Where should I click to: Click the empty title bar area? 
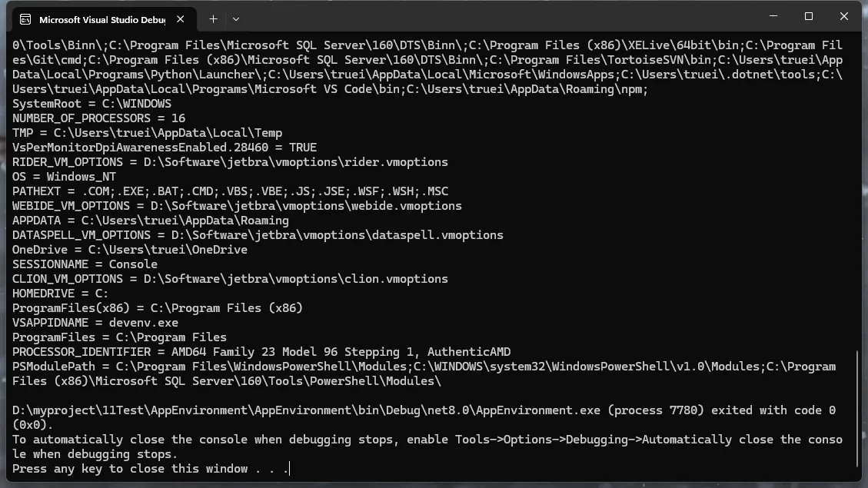500,17
